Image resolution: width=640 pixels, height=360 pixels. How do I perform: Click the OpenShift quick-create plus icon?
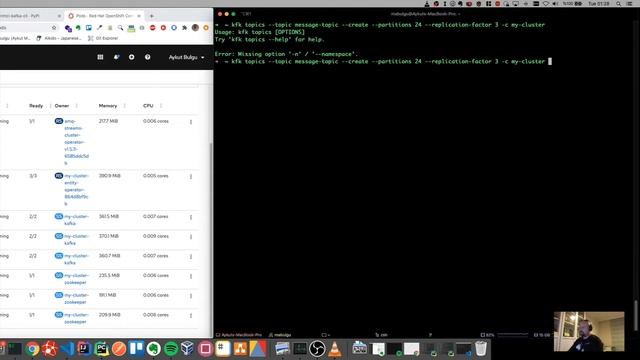pyautogui.click(x=131, y=57)
